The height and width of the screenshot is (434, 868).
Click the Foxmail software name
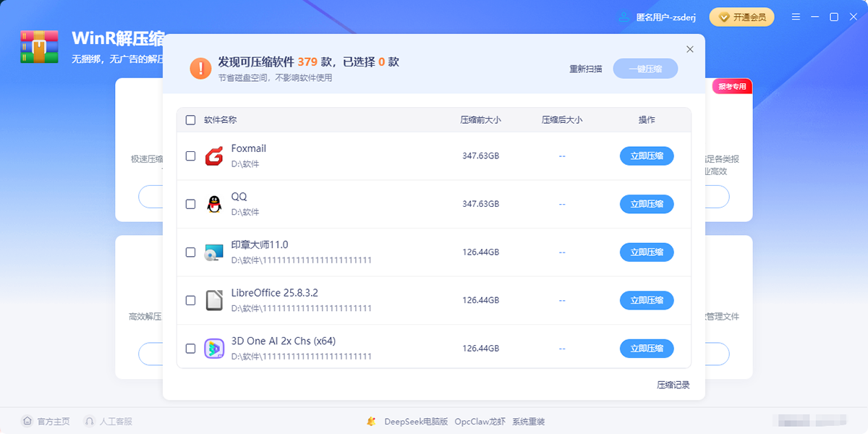coord(249,148)
